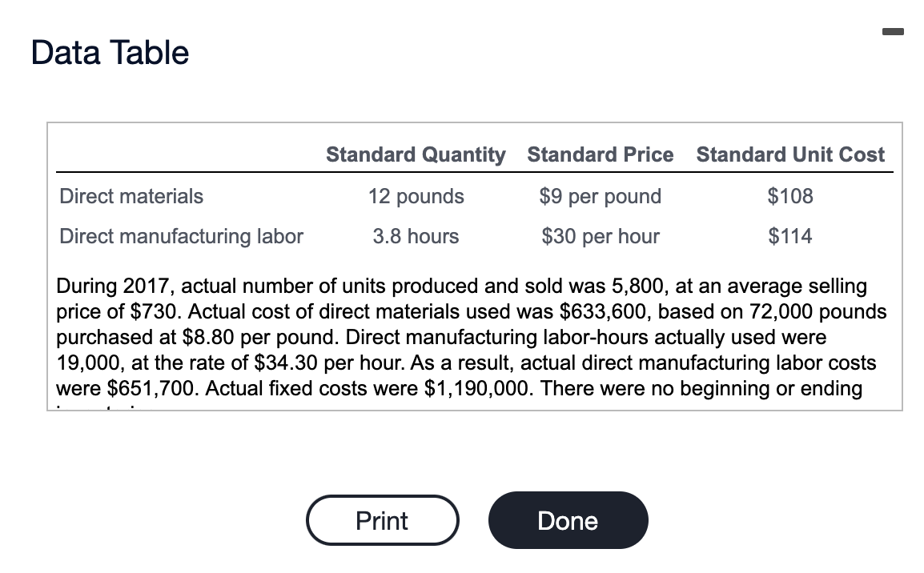The width and height of the screenshot is (924, 573).
Task: Click the Done button
Action: 568,520
